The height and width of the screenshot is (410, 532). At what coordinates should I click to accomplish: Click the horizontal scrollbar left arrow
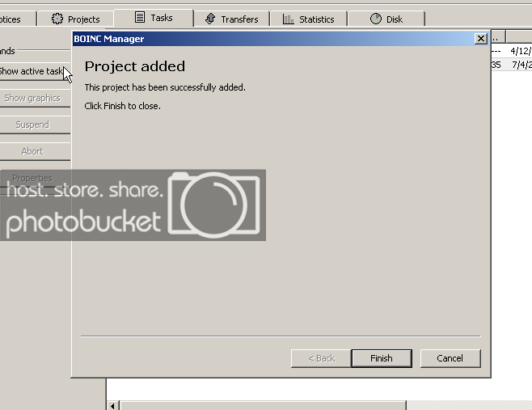[x=114, y=404]
